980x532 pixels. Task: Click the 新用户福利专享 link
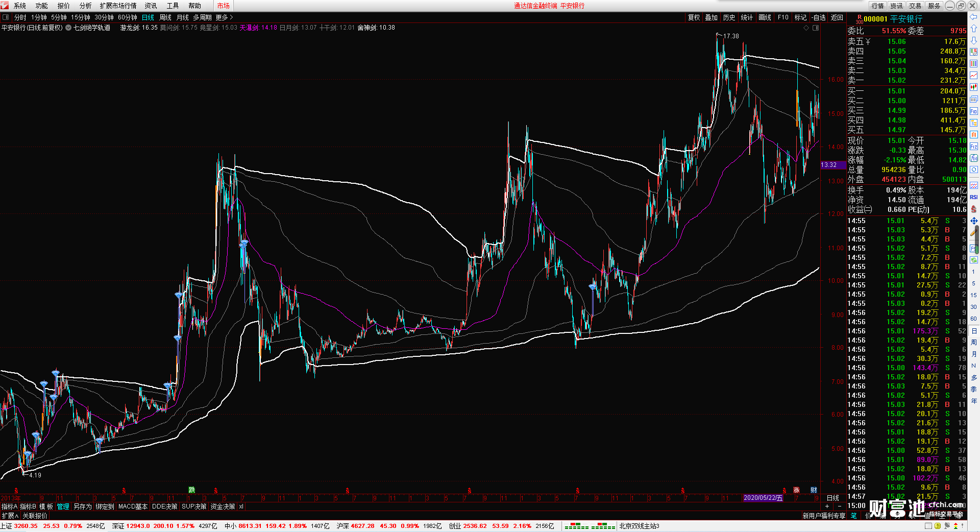coord(824,516)
